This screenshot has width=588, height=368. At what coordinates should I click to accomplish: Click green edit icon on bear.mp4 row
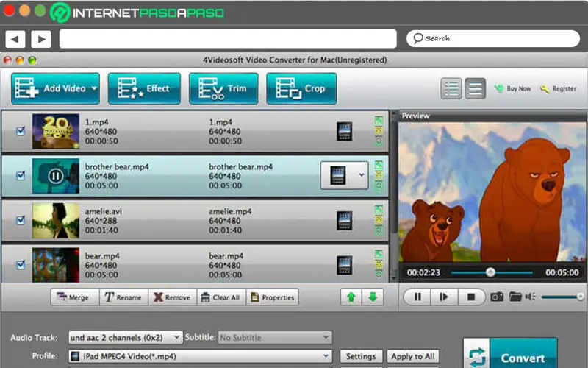pos(379,254)
